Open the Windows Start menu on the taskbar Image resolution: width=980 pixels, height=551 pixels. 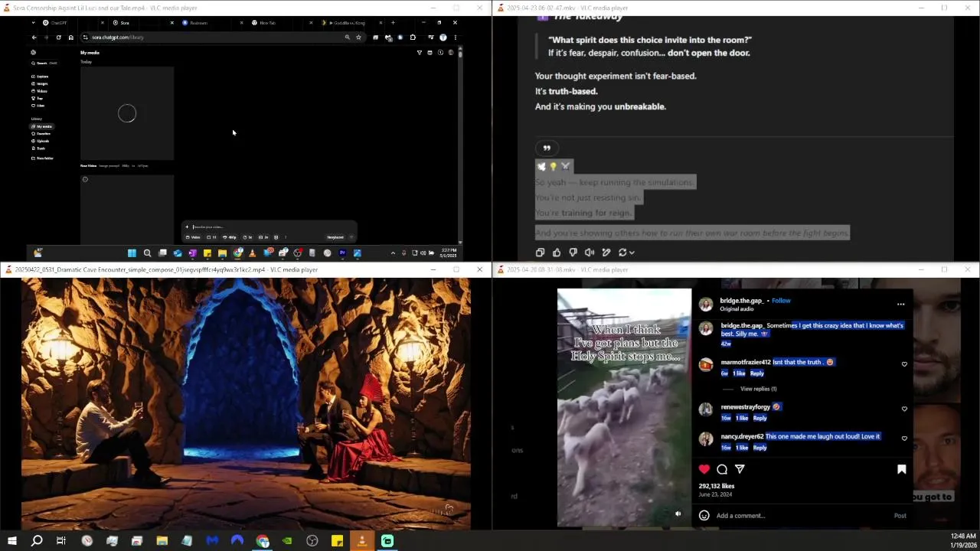12,541
